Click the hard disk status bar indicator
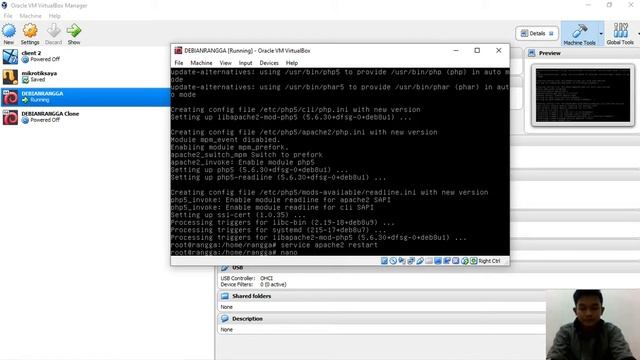The image size is (640, 360). pos(384,261)
